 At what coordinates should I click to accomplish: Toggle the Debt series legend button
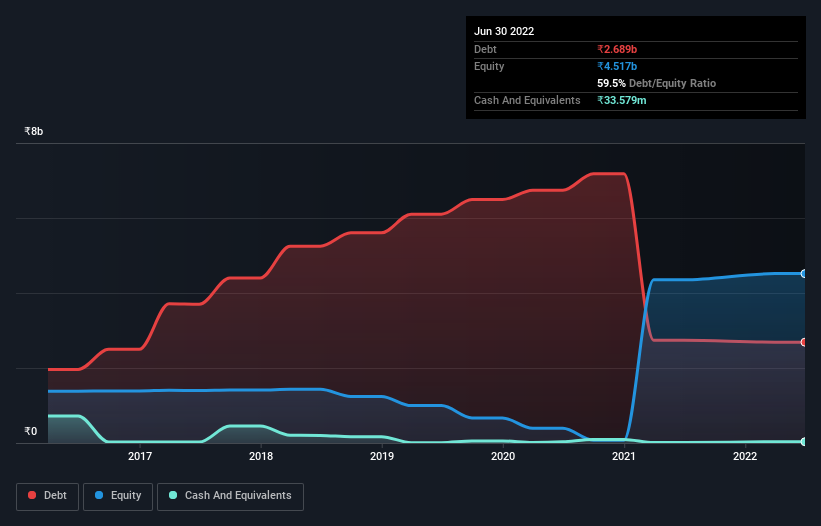pyautogui.click(x=47, y=496)
